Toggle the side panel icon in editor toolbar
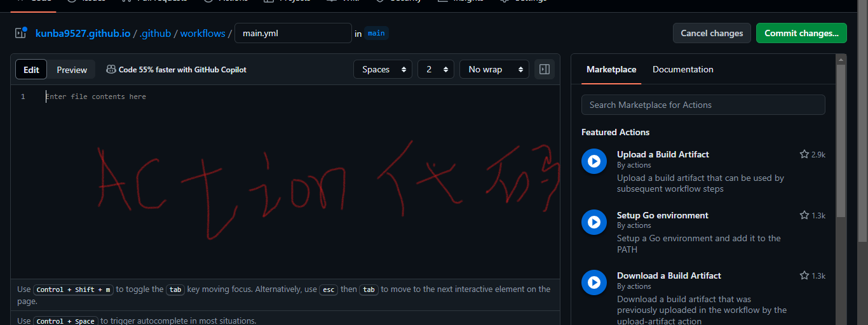868x325 pixels. coord(544,69)
